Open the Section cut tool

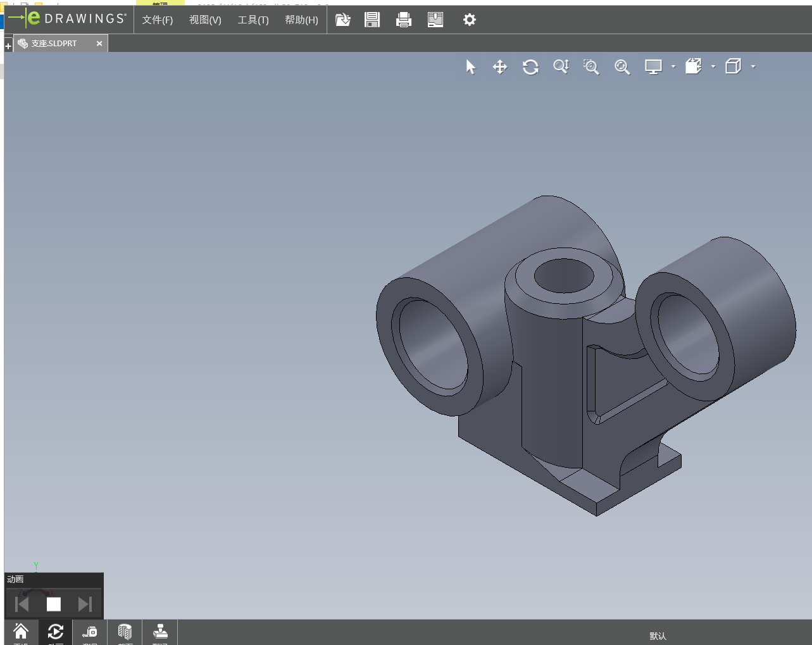[x=125, y=632]
